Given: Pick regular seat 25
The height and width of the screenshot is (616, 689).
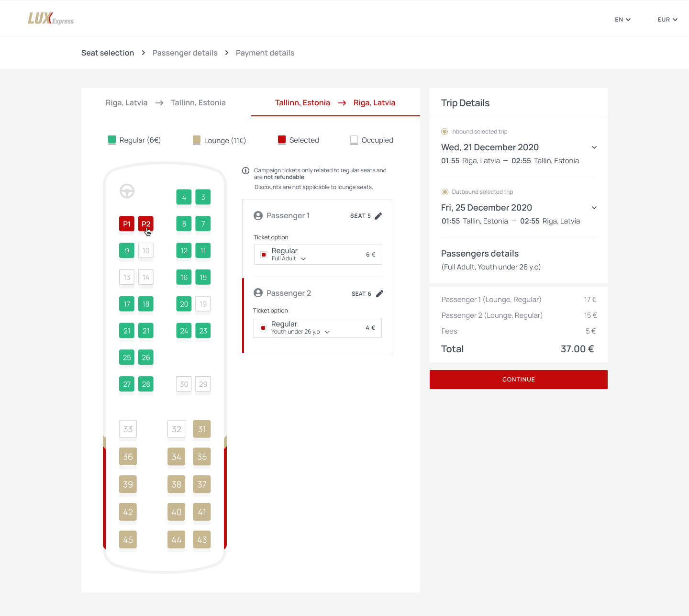Looking at the screenshot, I should coord(127,358).
